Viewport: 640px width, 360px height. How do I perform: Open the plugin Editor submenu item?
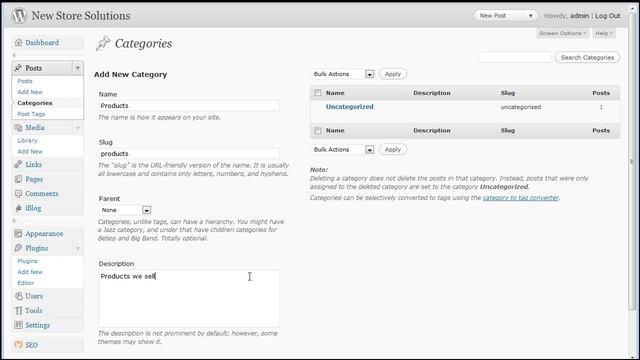point(26,283)
